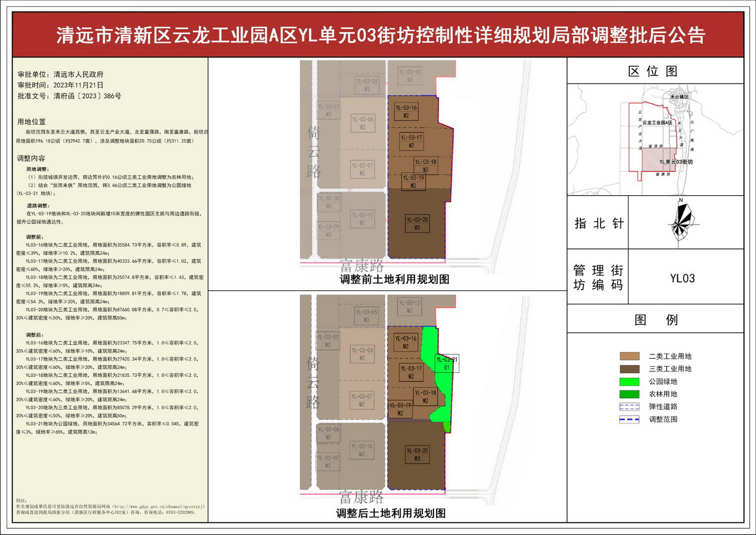The height and width of the screenshot is (535, 756).
Task: Select YL-03-18 label in the before-adjustment map
Action: (x=426, y=165)
